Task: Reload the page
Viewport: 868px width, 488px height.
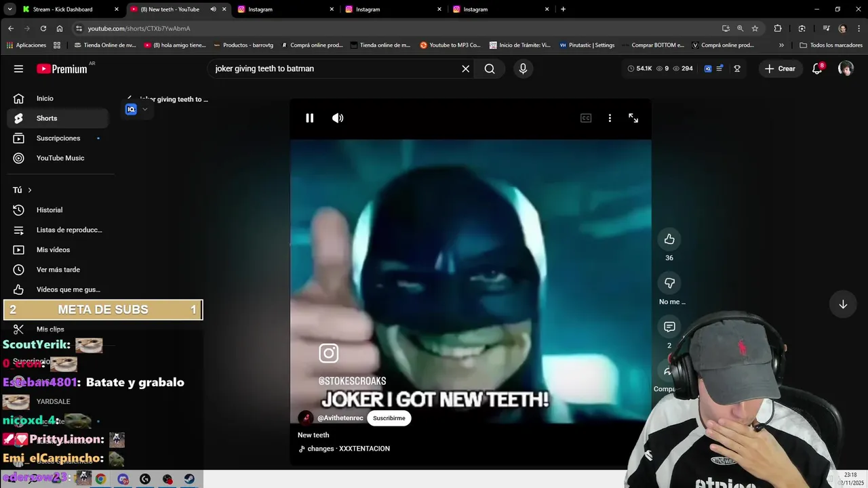Action: [43, 28]
